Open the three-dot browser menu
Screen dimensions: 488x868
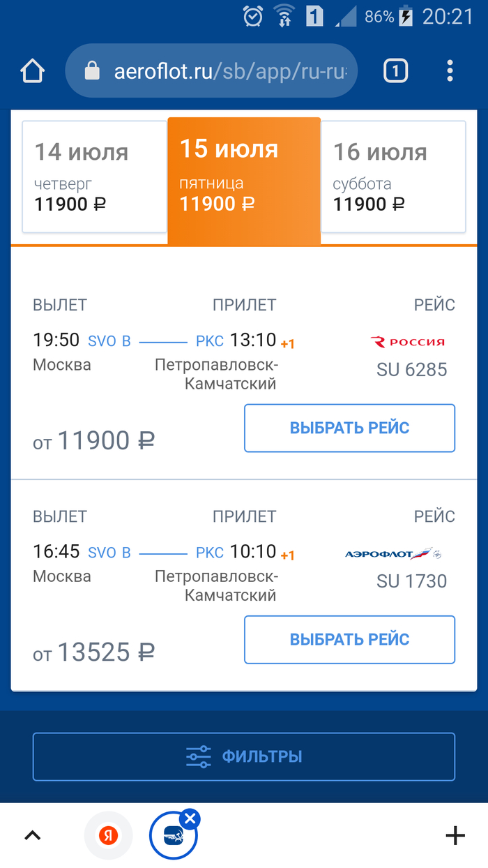click(450, 70)
